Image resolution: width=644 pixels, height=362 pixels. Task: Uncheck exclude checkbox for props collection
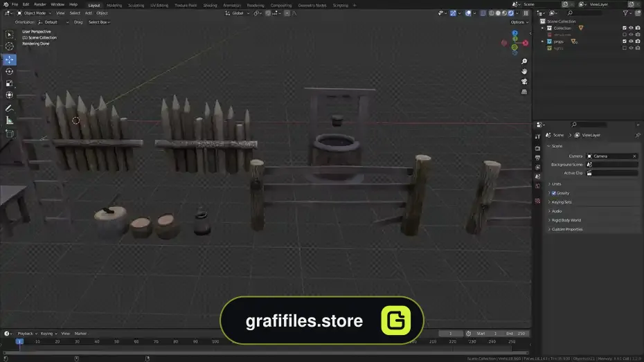(625, 42)
